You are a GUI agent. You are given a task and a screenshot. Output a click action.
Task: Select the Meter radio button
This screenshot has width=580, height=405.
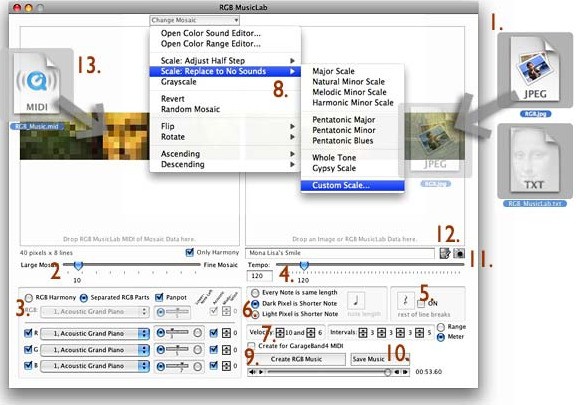tap(441, 337)
